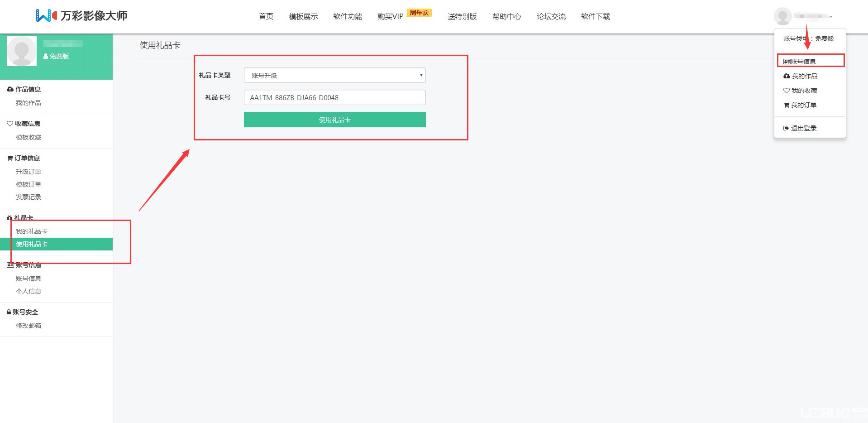This screenshot has width=868, height=423.
Task: Click the 账号类型：免费版 text in dropdown
Action: (809, 38)
